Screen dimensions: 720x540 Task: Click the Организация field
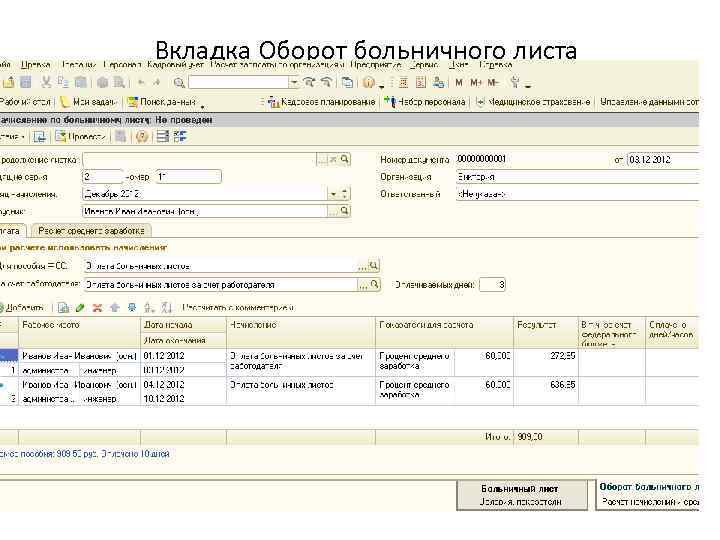[578, 177]
